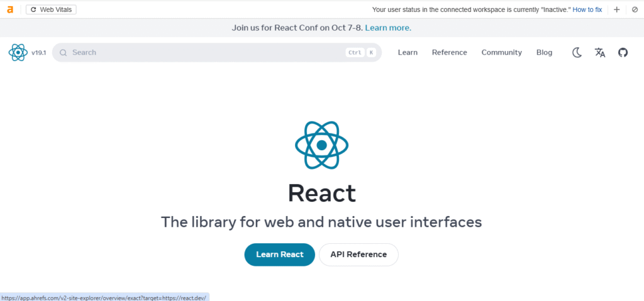Click the Learn React button
Screen dimensions: 644x301
[x=280, y=254]
